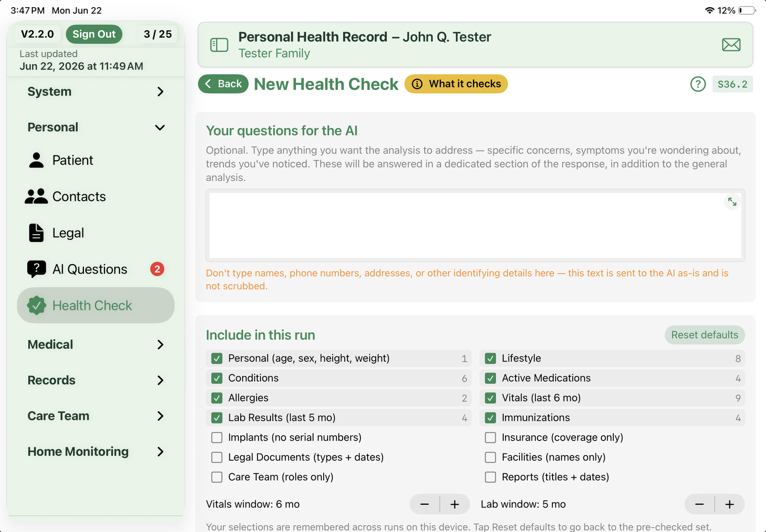Expand the Medical section
The width and height of the screenshot is (766, 532).
coord(96,344)
